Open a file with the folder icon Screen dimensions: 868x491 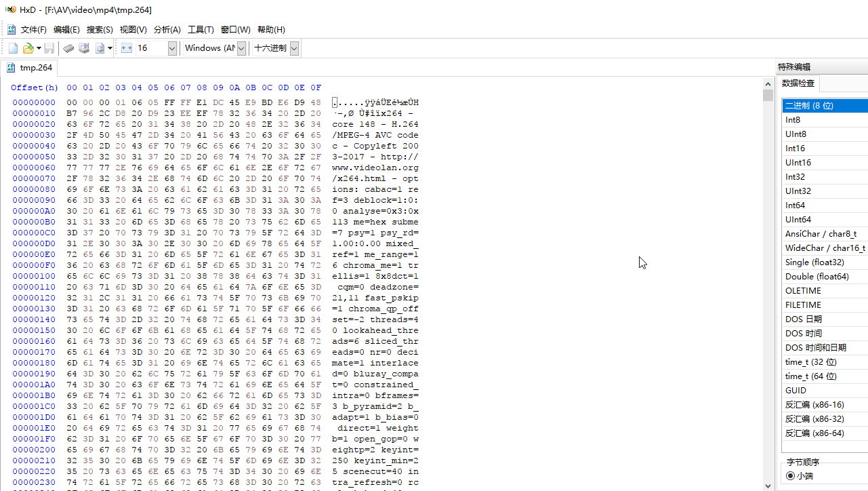click(28, 47)
